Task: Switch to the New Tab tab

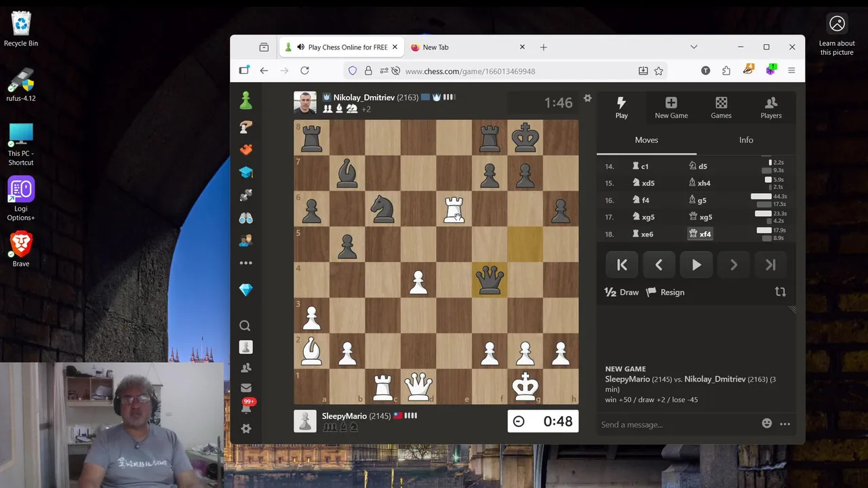Action: (469, 47)
